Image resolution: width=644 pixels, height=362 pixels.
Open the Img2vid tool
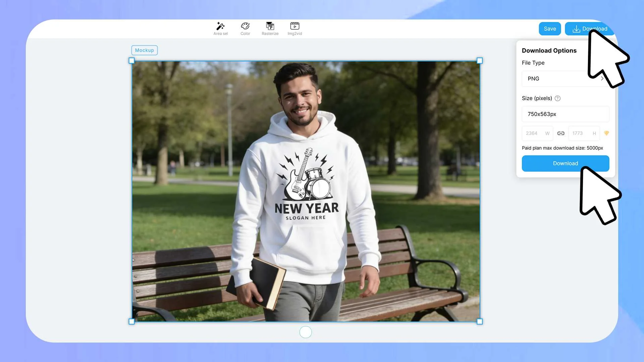pos(295,28)
